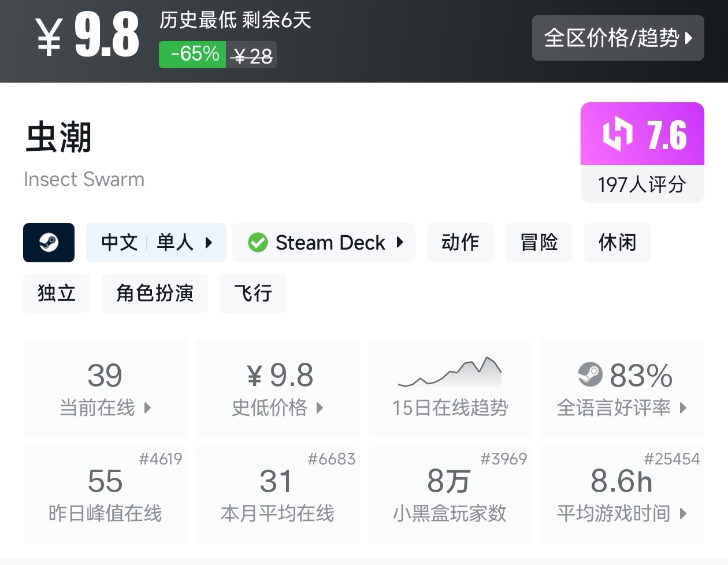
Task: Click the green Steam Deck verified checkmark
Action: (258, 243)
